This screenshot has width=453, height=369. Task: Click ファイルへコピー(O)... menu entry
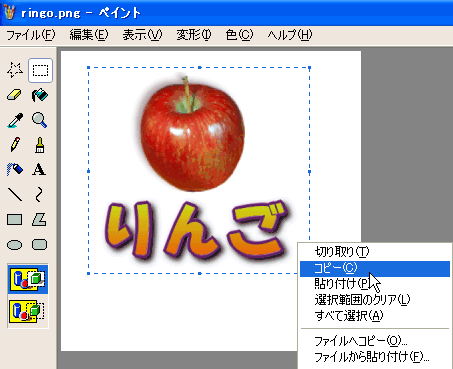(x=375, y=341)
